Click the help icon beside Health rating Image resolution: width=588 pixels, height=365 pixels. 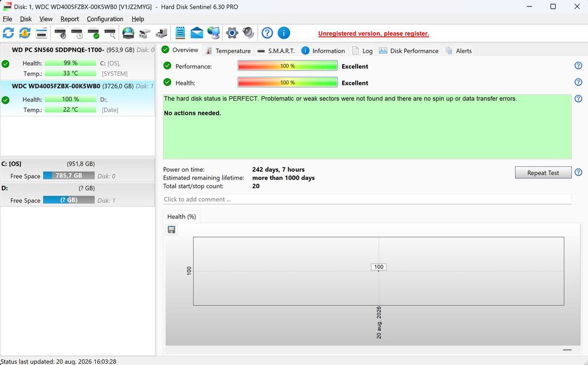578,82
